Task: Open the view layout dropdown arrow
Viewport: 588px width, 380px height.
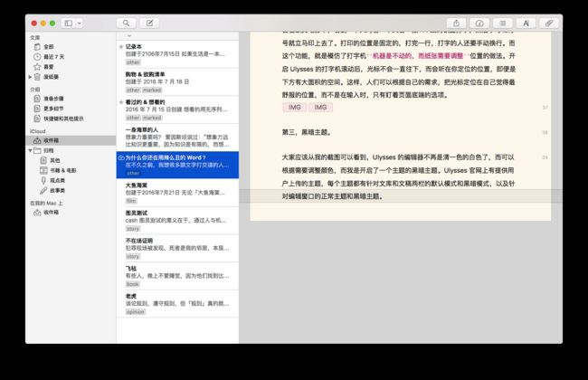Action: coord(80,24)
